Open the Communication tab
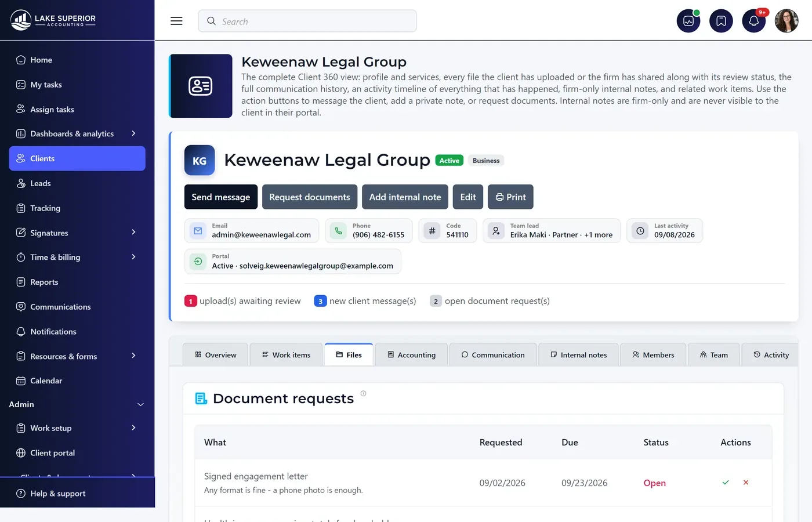The image size is (812, 522). (x=493, y=355)
